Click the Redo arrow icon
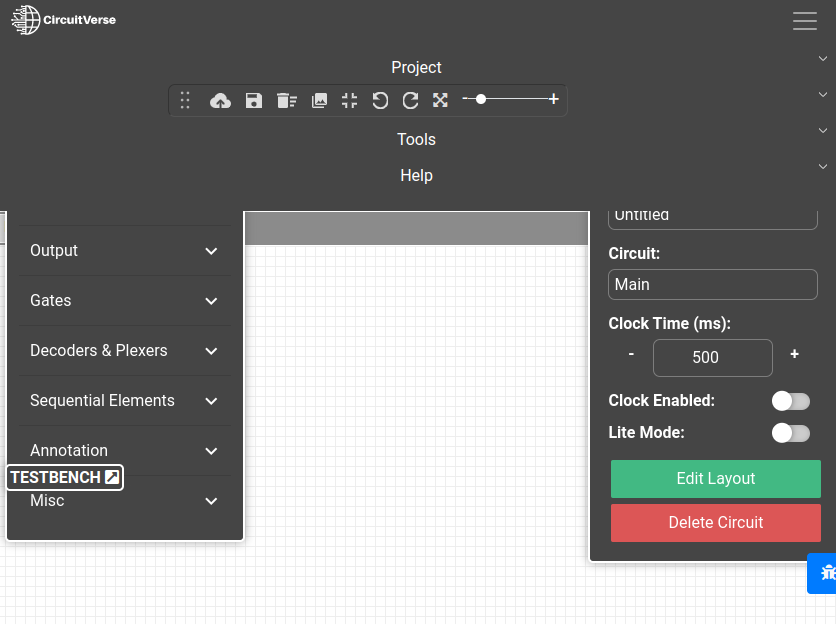This screenshot has height=624, width=836. pos(410,100)
